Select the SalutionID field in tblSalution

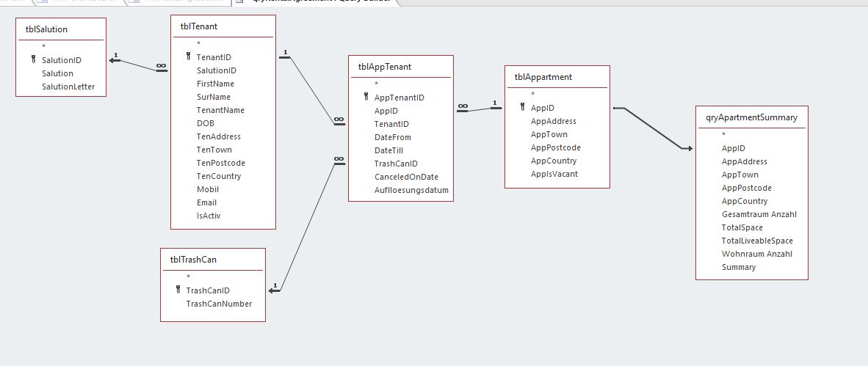point(62,60)
